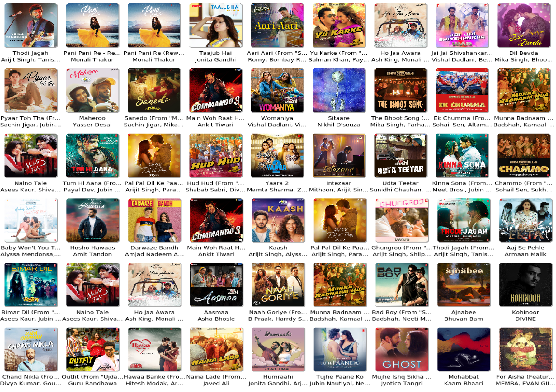The image size is (556, 392).
Task: Open The Bhoot Song cover
Action: (400, 91)
